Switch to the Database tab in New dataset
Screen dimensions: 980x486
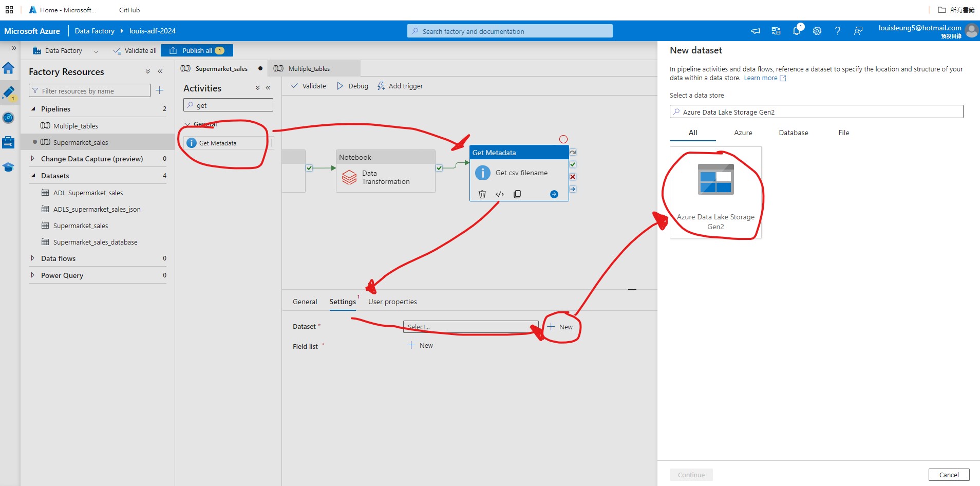(x=793, y=133)
